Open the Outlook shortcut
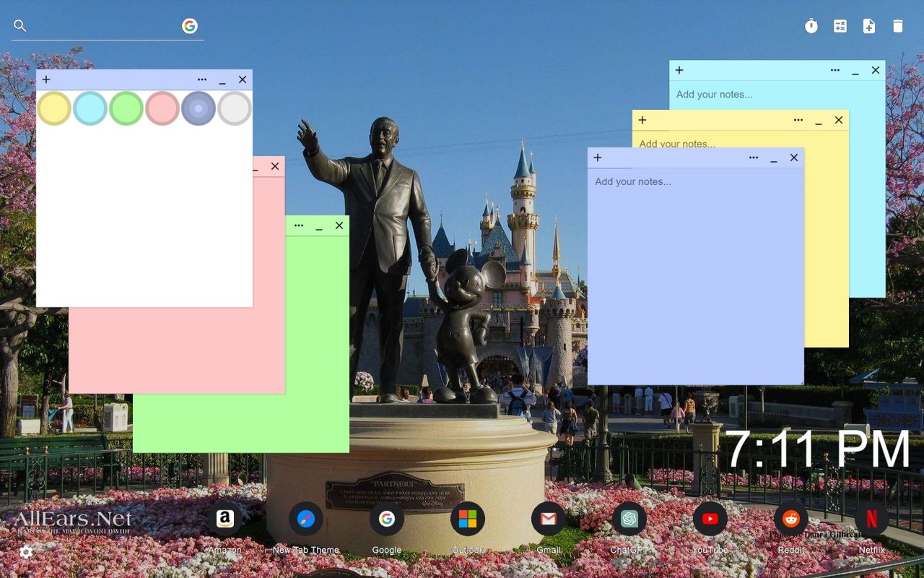 468,519
